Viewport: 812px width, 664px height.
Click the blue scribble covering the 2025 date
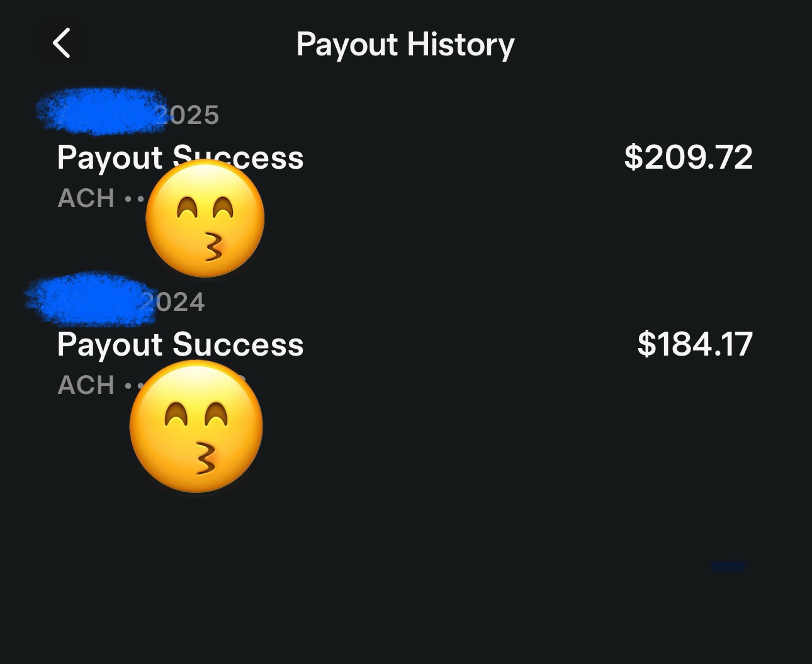[x=101, y=111]
